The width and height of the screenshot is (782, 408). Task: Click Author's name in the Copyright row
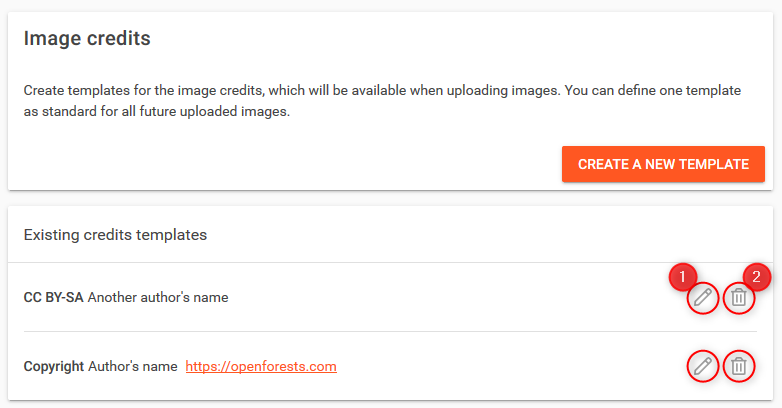[133, 367]
